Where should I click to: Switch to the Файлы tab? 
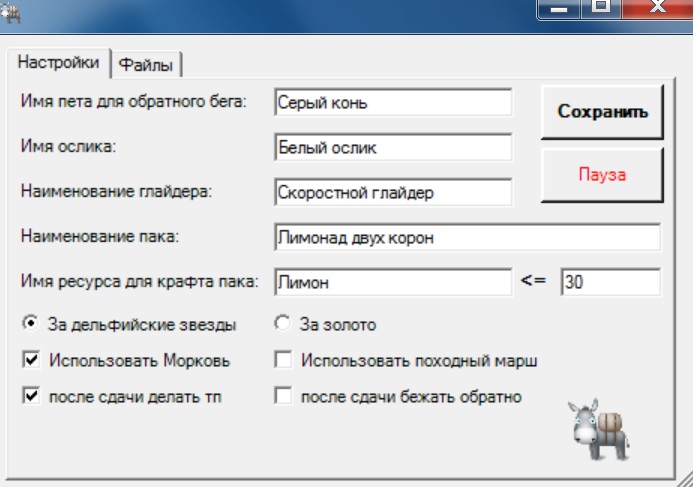pos(146,65)
